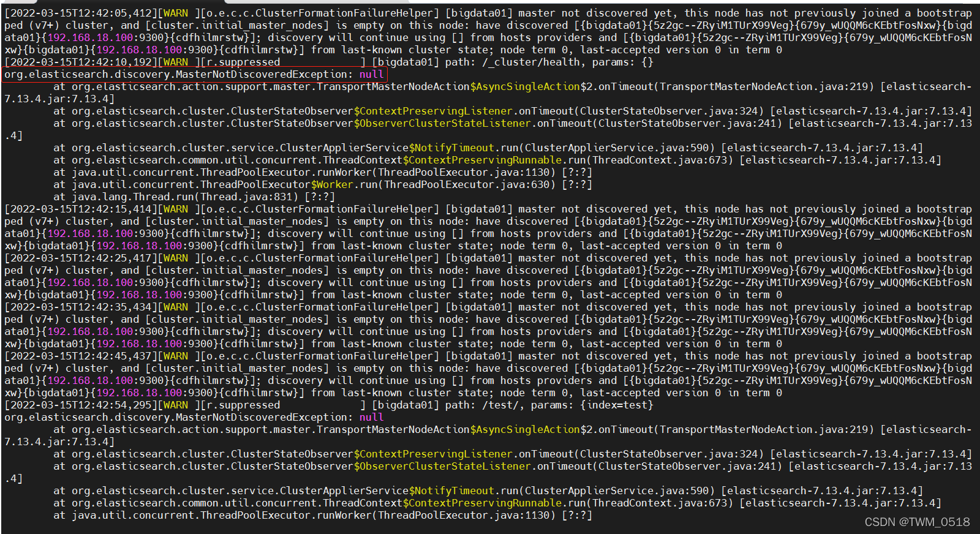980x534 pixels.
Task: Click 'java.lang.Thread.run(Thread.java:831)' stack line
Action: tap(185, 197)
